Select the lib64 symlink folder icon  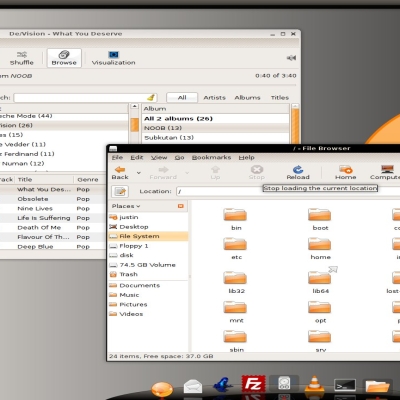(x=319, y=277)
